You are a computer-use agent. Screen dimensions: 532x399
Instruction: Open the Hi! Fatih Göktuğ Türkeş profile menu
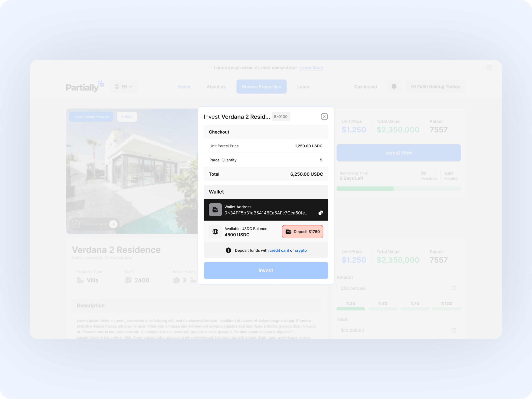(x=435, y=87)
